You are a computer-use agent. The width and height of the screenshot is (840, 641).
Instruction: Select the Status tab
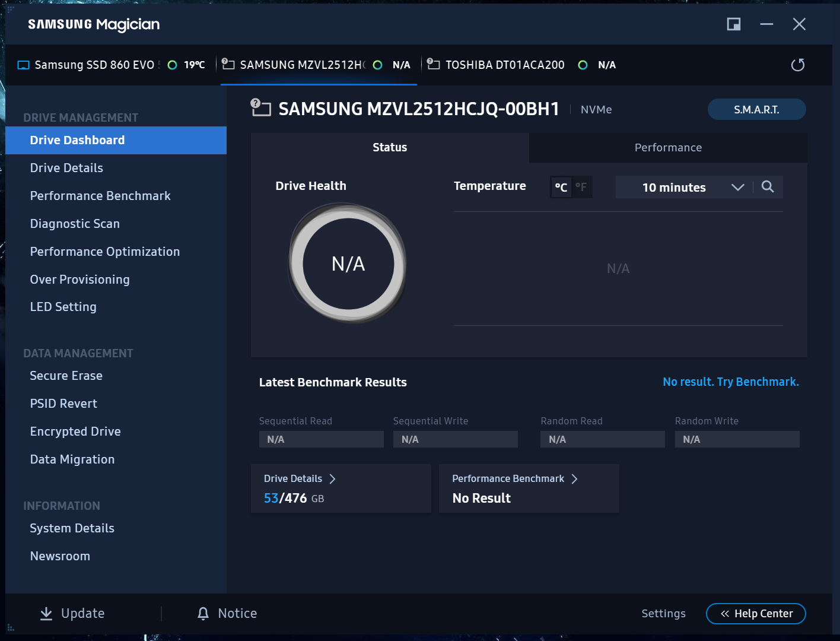tap(390, 148)
